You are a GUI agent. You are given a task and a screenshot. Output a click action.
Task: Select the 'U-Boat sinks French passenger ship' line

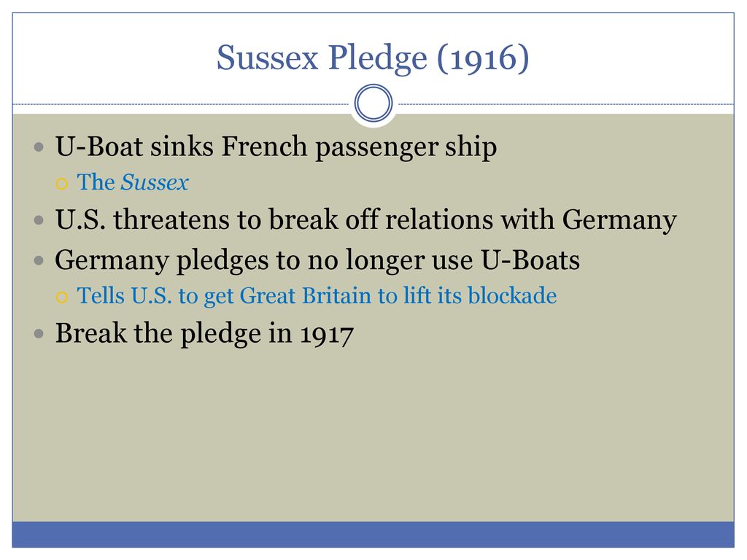coord(276,147)
